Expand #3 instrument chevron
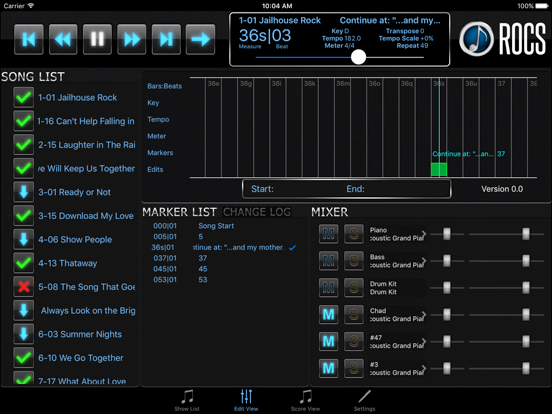Image resolution: width=552 pixels, height=414 pixels. pos(424,368)
